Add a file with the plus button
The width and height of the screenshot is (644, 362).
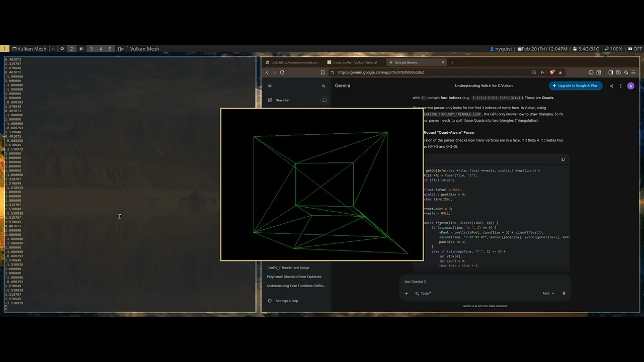pos(407,294)
